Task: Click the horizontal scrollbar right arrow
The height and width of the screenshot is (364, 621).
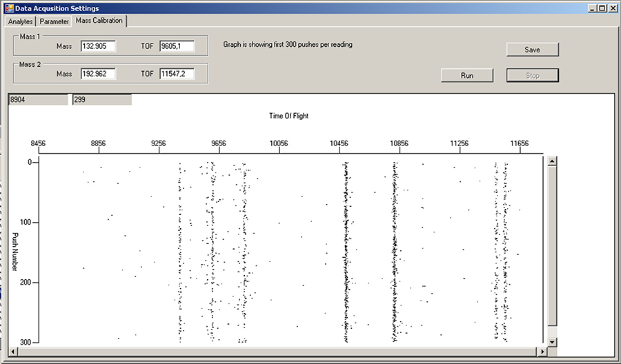Action: pyautogui.click(x=542, y=352)
